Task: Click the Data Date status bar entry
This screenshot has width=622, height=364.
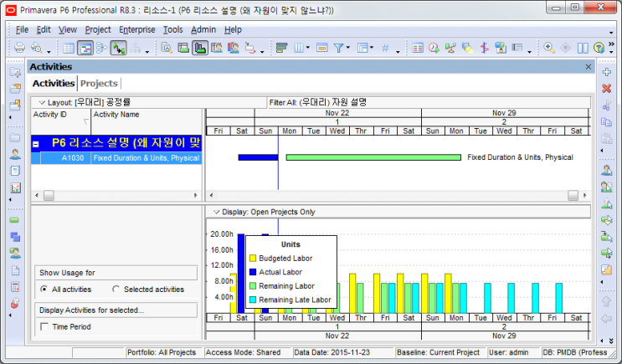Action: (x=332, y=352)
